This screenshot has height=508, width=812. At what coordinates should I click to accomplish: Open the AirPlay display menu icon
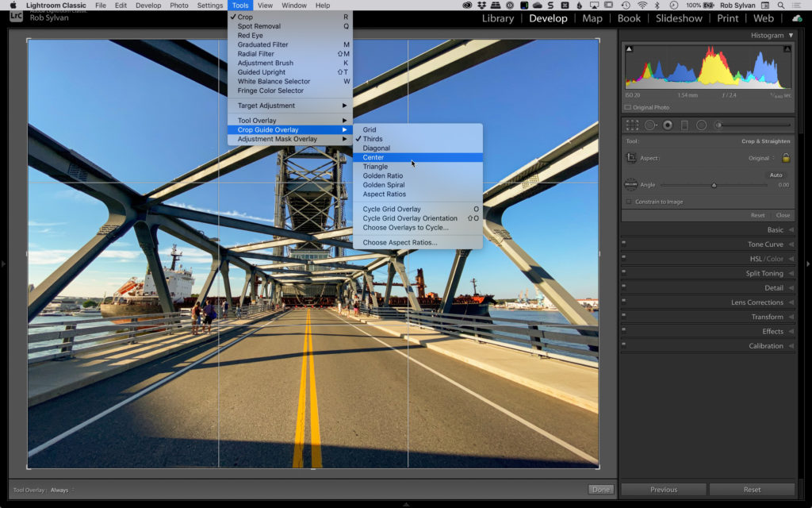(x=595, y=6)
